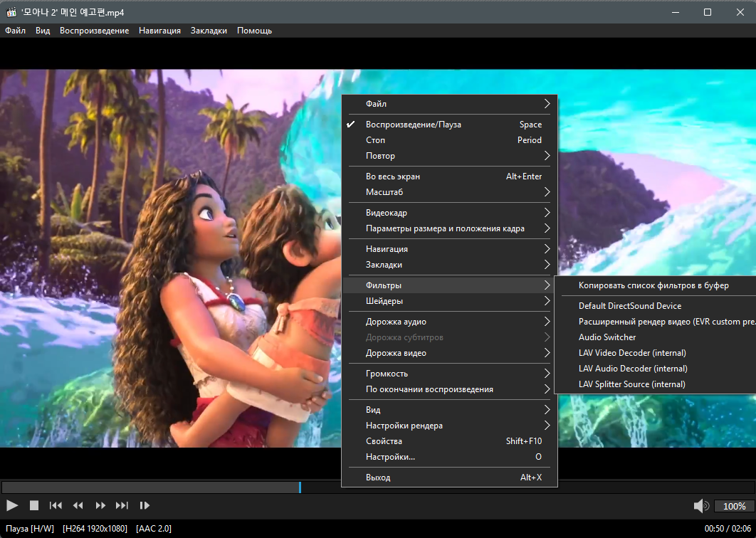Click Копировать список фильтров в буфер

(656, 285)
